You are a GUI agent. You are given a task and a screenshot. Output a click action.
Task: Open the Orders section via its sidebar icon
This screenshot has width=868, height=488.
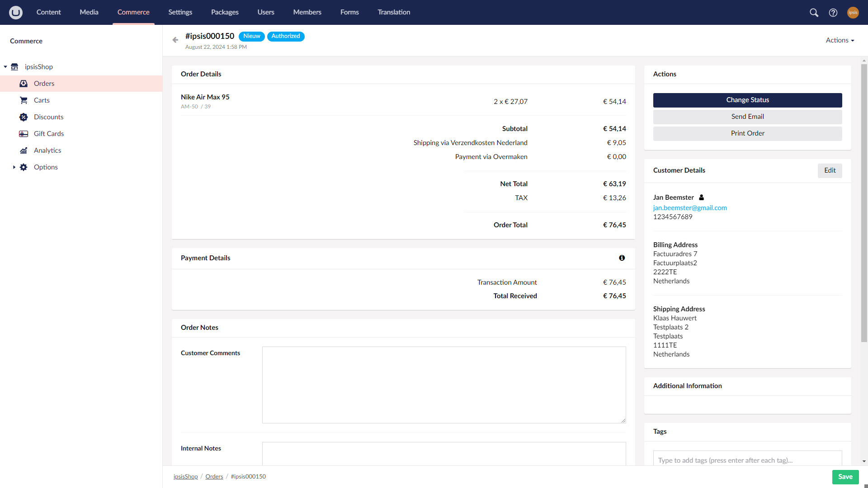[x=24, y=84]
